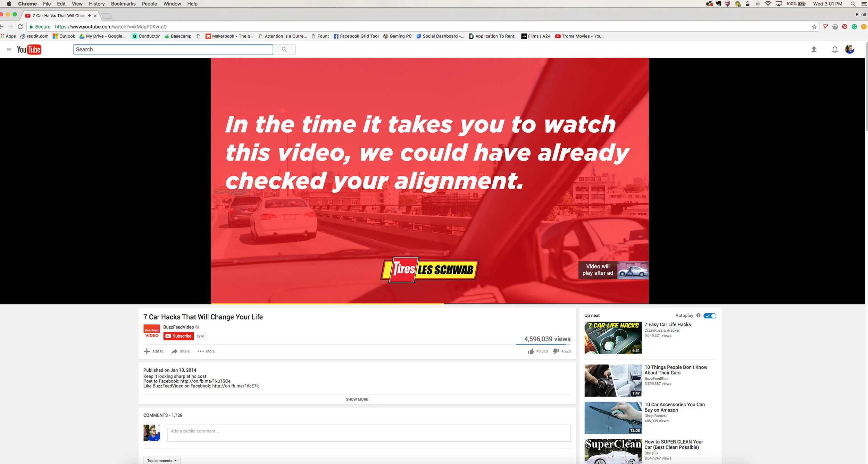Open the on.fb.me/1ku1SOe link
Viewport: 868px width, 464px height.
pos(206,381)
